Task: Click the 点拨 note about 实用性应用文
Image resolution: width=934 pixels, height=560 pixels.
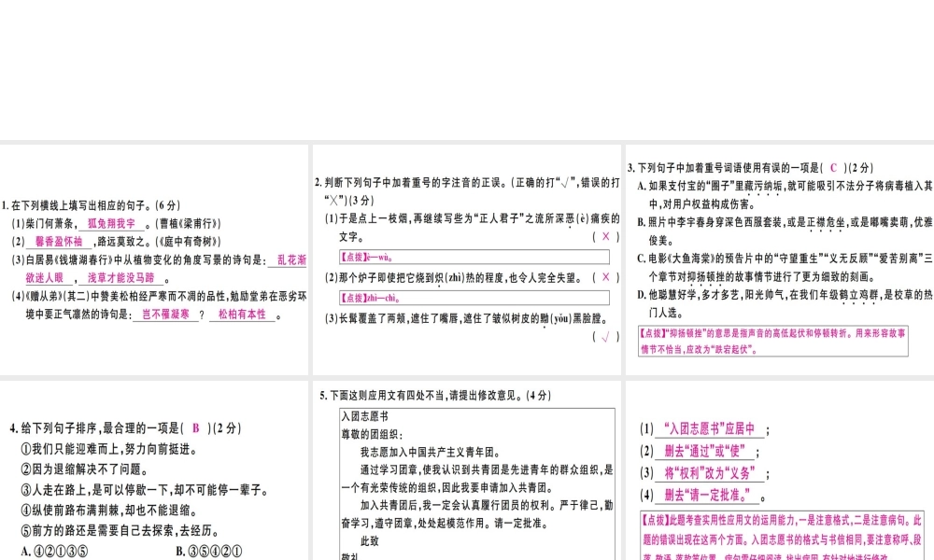Action: [782, 536]
